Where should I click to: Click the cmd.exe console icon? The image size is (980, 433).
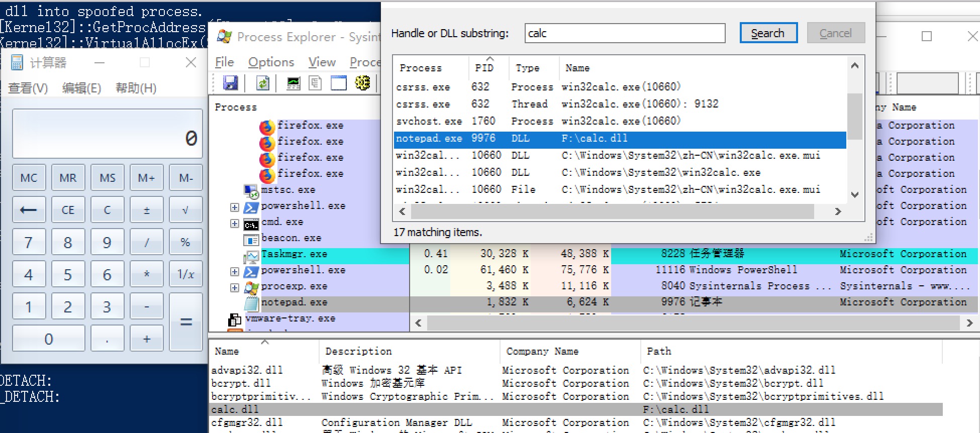coord(251,224)
